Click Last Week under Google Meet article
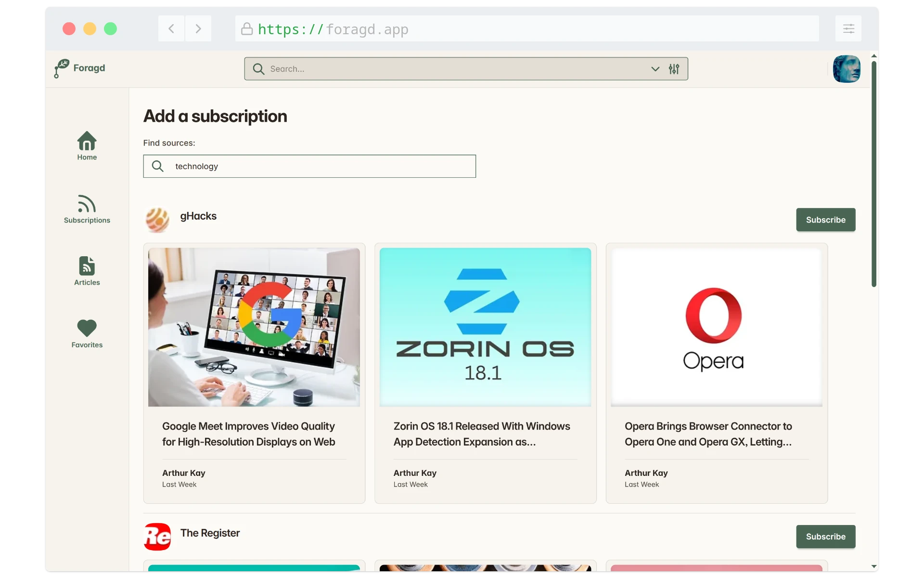 pyautogui.click(x=179, y=485)
